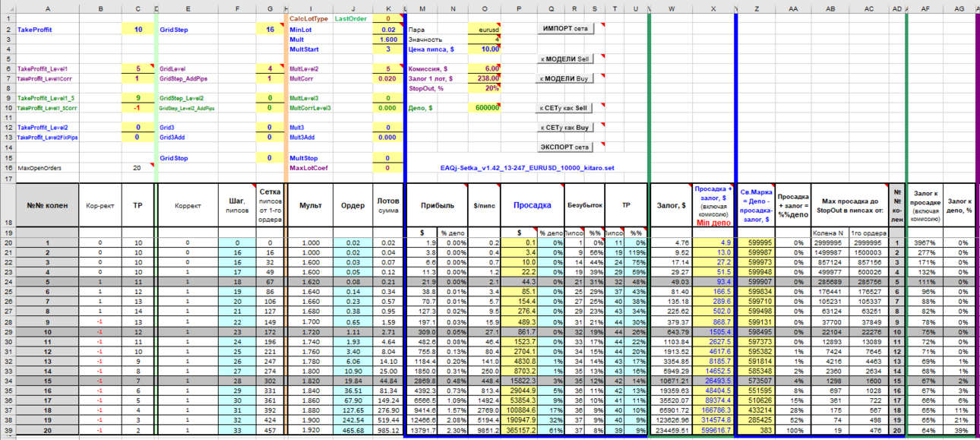Select column Z header
The width and height of the screenshot is (980, 440).
757,8
